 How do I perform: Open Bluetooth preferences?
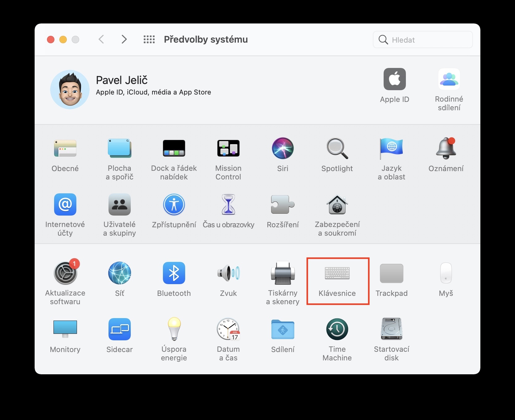(174, 280)
